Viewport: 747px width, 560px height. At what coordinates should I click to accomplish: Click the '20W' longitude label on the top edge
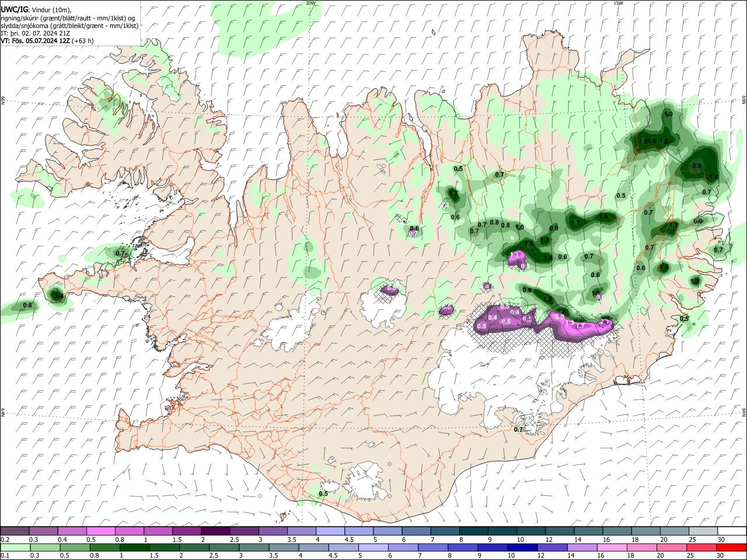tap(311, 3)
